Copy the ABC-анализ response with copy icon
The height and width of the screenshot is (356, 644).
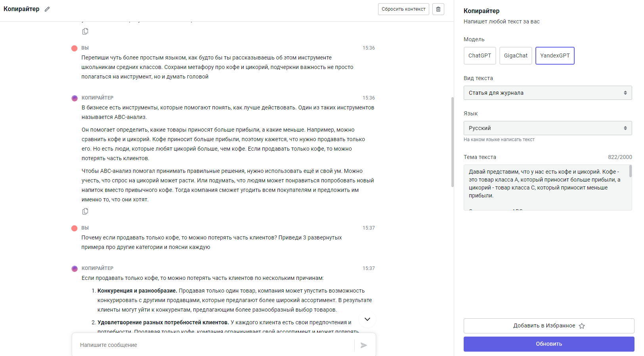tap(85, 211)
